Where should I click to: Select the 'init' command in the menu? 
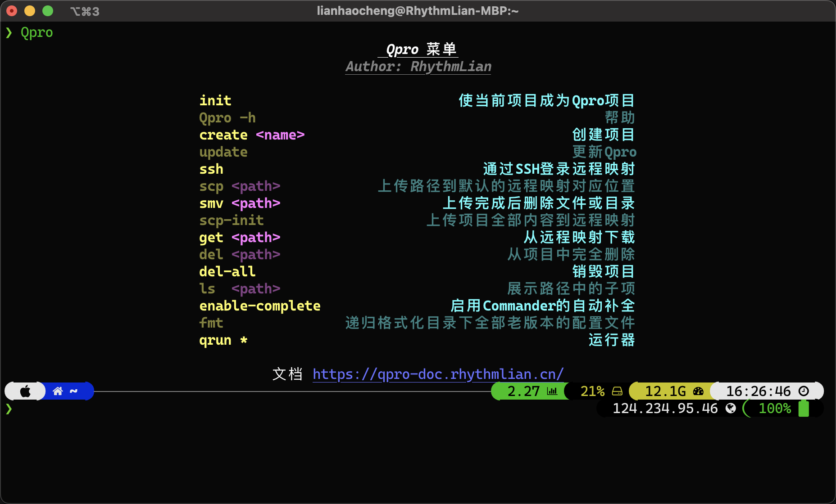[x=215, y=100]
